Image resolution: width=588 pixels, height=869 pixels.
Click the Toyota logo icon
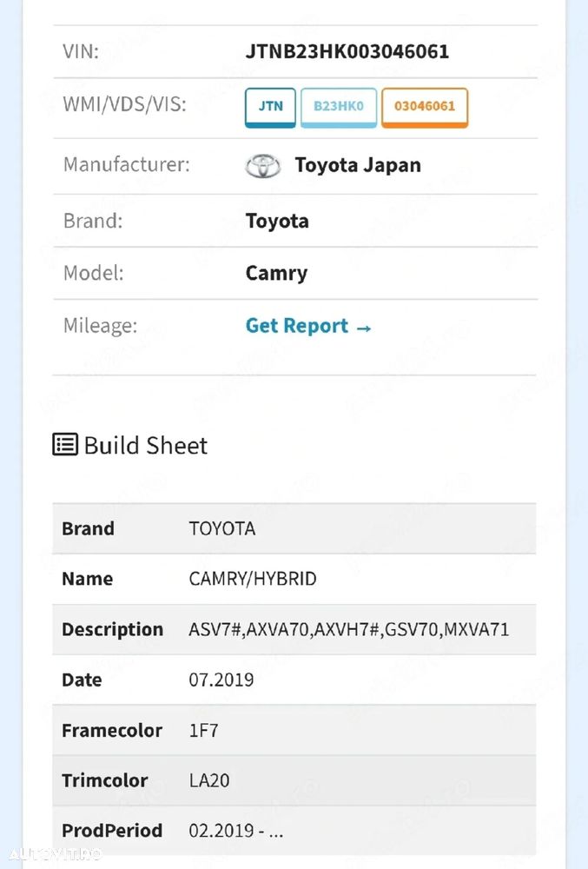[263, 166]
